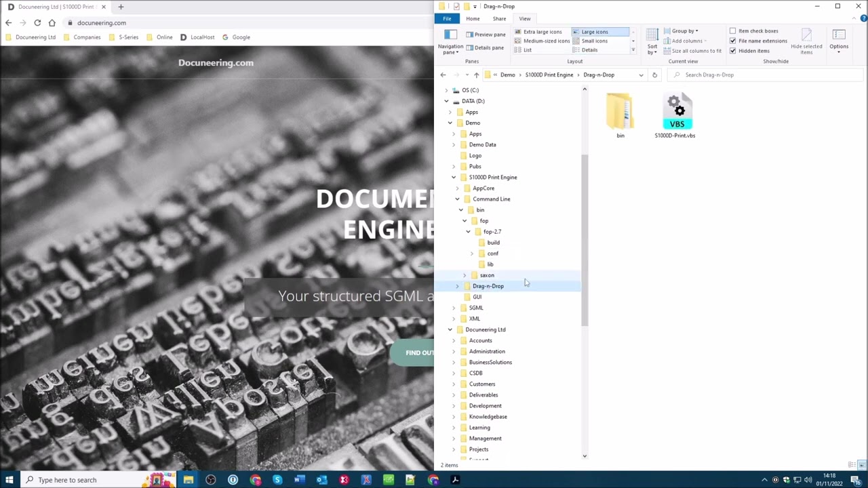This screenshot has height=488, width=868.
Task: Click Hide selected items
Action: [806, 42]
